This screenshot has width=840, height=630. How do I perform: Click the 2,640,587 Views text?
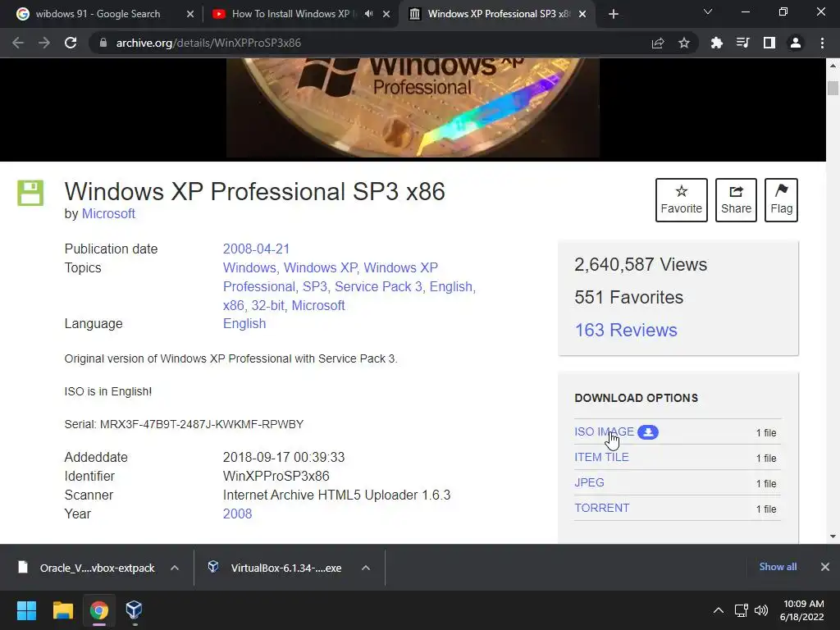click(641, 265)
